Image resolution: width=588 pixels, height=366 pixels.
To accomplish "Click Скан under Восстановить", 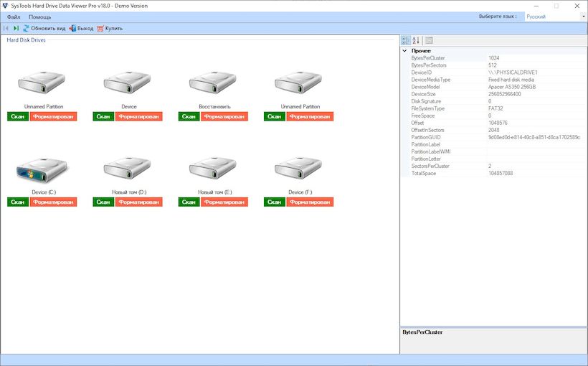I will pos(189,116).
